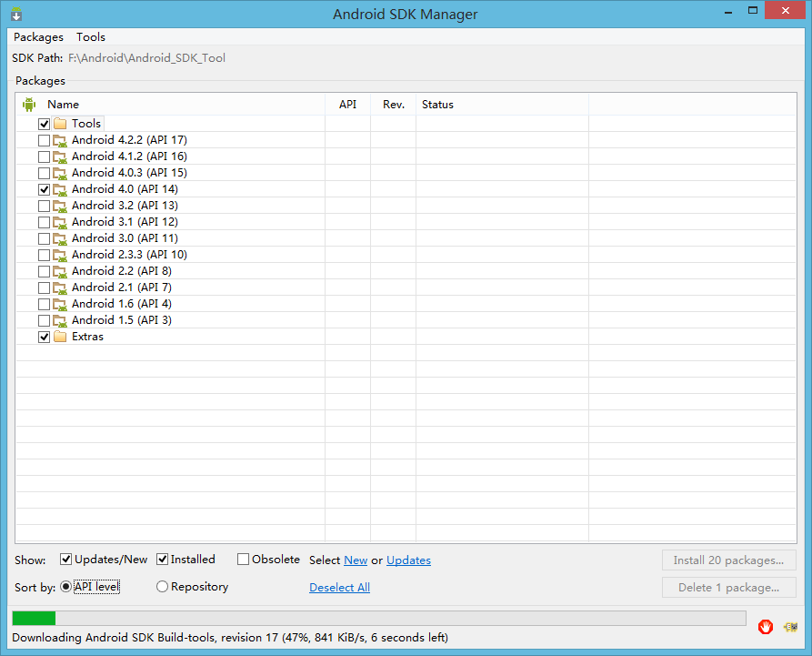Click the Android 4.1.2 (API 16) package icon
812x656 pixels.
point(60,157)
